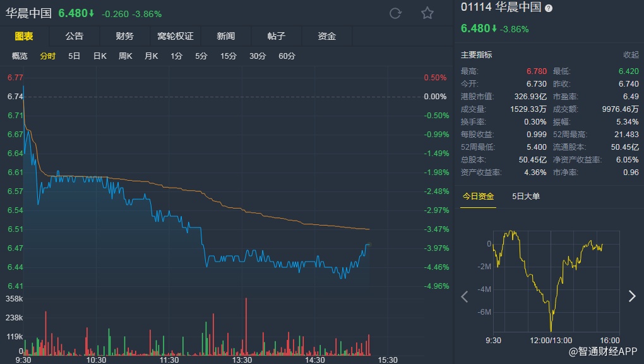Click the 成交量 value 1529.33万
Viewport: 644px width, 364px height.
[528, 109]
